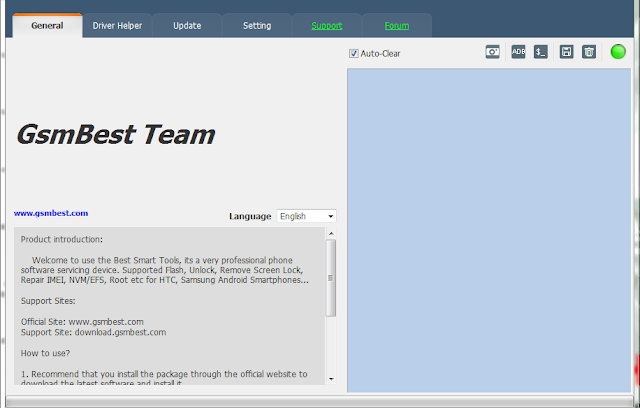Click the green status indicator
The image size is (640, 408).
[x=618, y=52]
